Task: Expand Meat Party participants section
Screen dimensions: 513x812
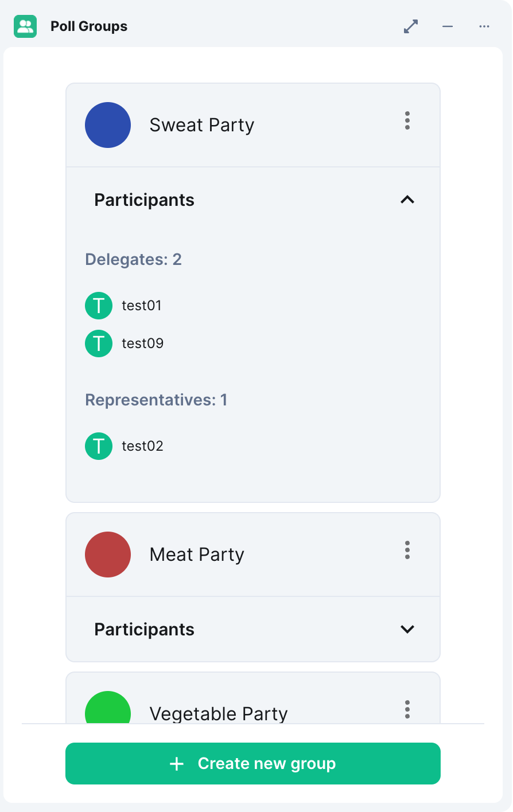Action: click(407, 629)
